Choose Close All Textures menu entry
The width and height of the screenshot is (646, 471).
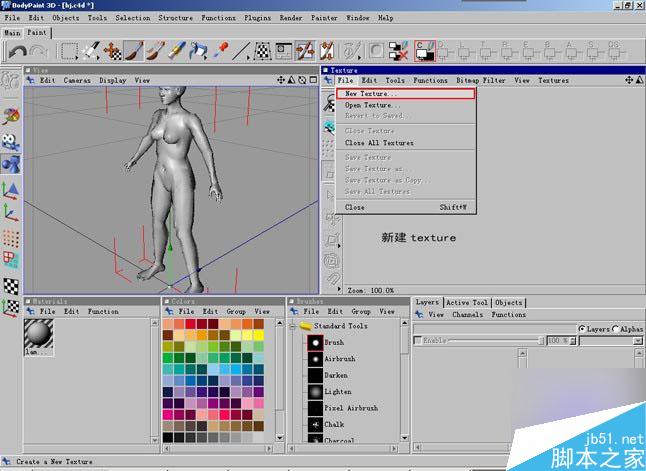point(405,143)
